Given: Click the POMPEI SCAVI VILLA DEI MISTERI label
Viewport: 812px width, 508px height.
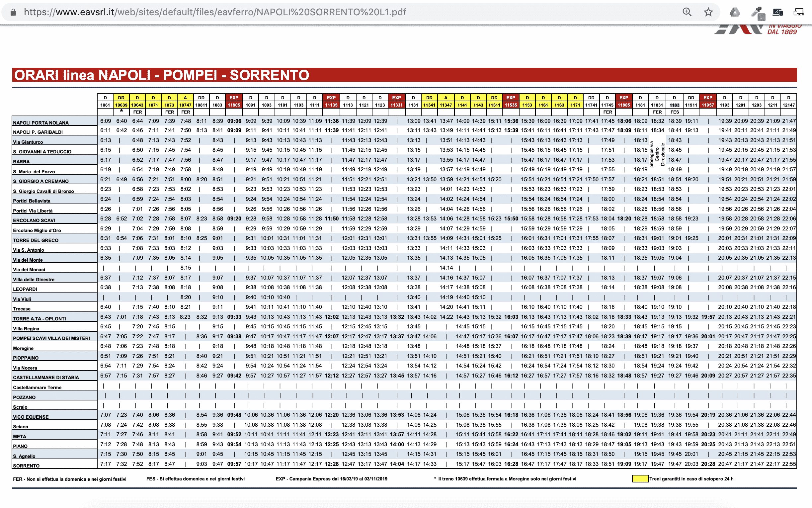Looking at the screenshot, I should point(51,338).
